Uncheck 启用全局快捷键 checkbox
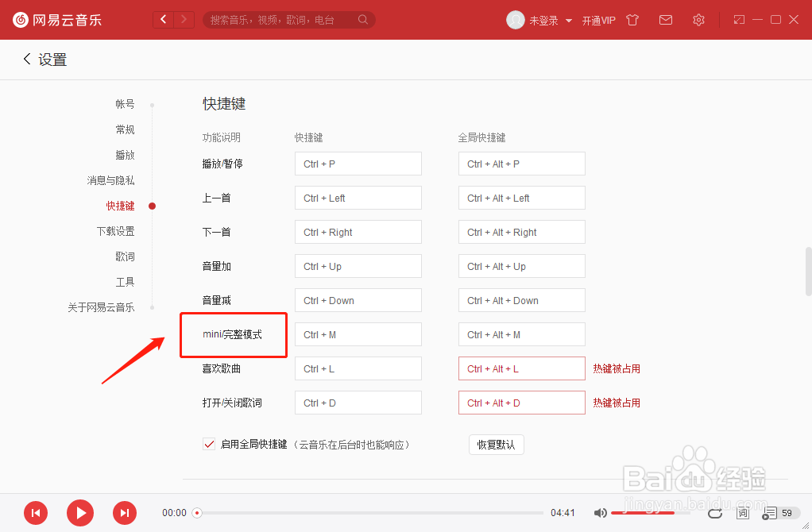This screenshot has width=812, height=532. pyautogui.click(x=208, y=445)
